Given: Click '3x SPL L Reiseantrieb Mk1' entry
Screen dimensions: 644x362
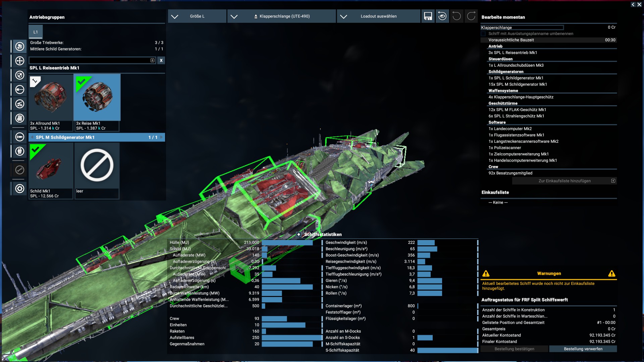Looking at the screenshot, I should click(513, 53).
